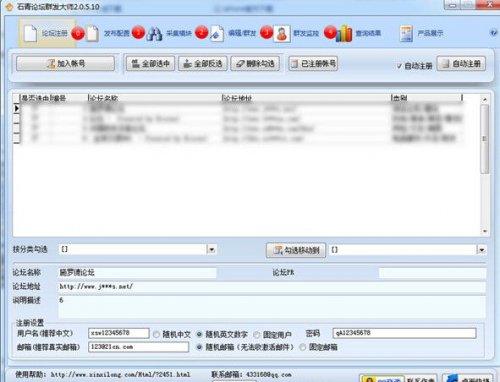Click the 全部选中 button
Screen dimensions: 500x382
point(150,63)
